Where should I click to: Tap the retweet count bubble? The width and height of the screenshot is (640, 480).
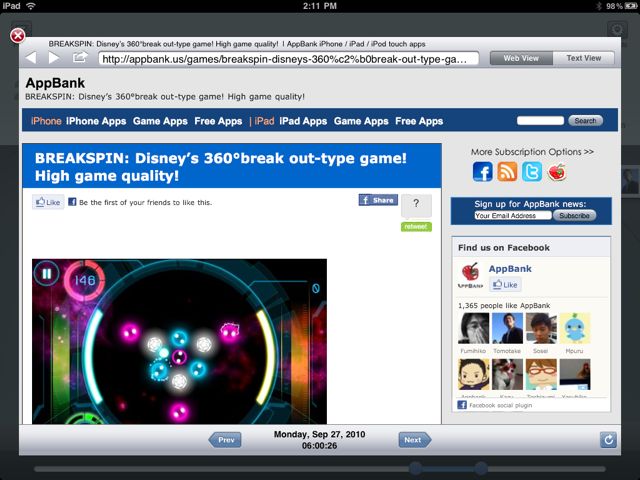tap(416, 205)
